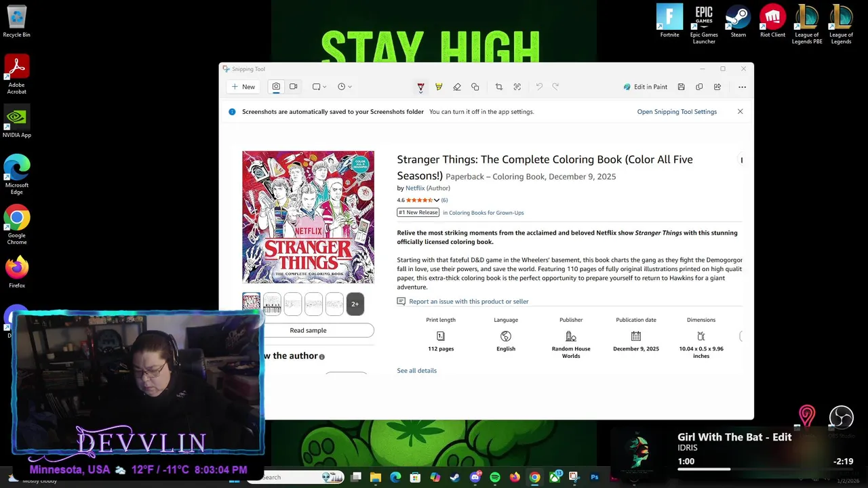Click the Stranger Things book cover image

(308, 217)
